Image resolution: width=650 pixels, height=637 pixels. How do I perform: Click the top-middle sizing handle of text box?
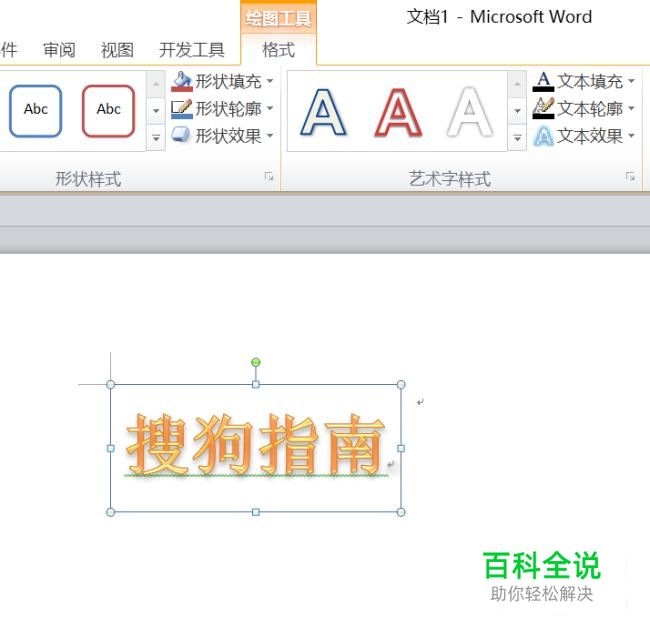pyautogui.click(x=256, y=385)
